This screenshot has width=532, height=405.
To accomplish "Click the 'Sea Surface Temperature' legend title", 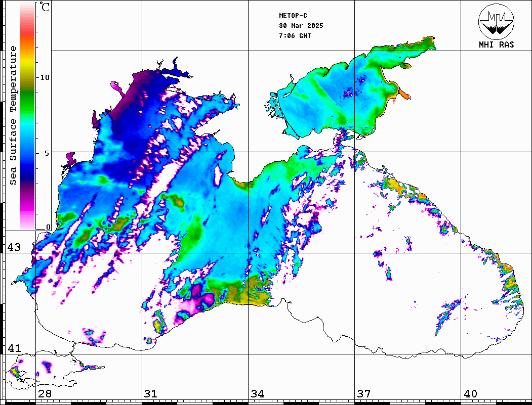I will tap(13, 115).
